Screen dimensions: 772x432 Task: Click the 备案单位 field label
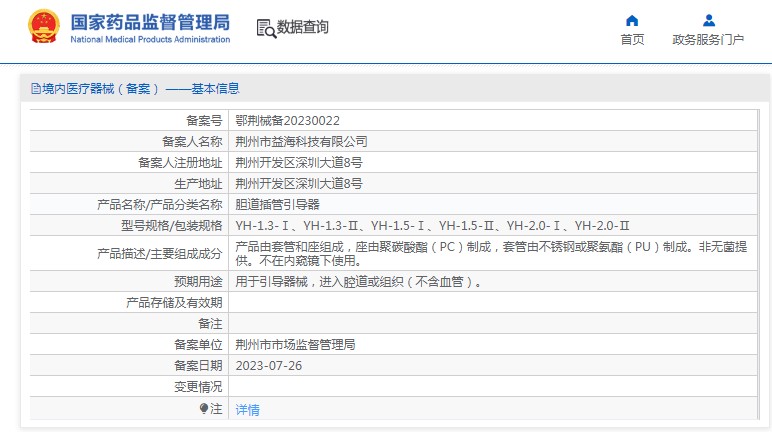point(198,345)
